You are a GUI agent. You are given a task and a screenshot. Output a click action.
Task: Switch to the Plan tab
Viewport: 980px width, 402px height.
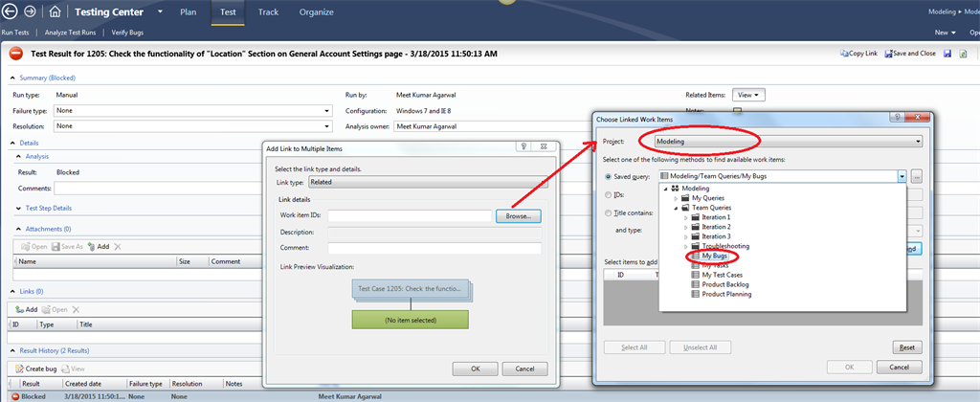[x=188, y=11]
